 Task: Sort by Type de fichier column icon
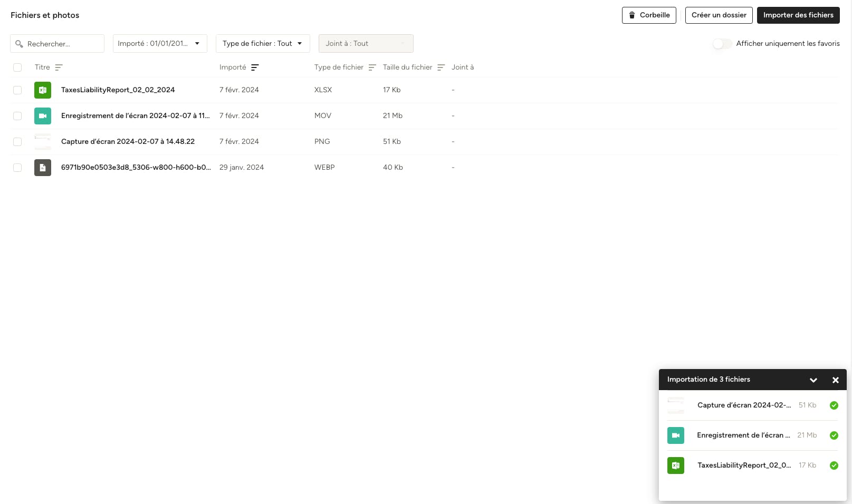click(x=372, y=67)
